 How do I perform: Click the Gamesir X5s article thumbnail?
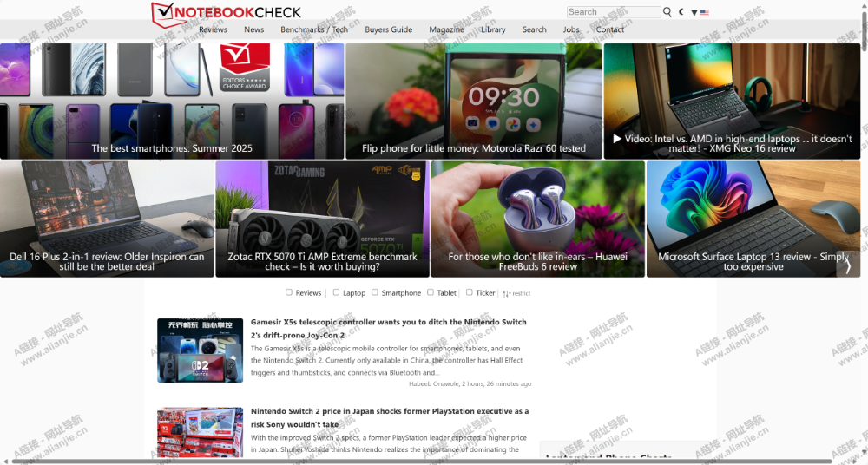[200, 350]
